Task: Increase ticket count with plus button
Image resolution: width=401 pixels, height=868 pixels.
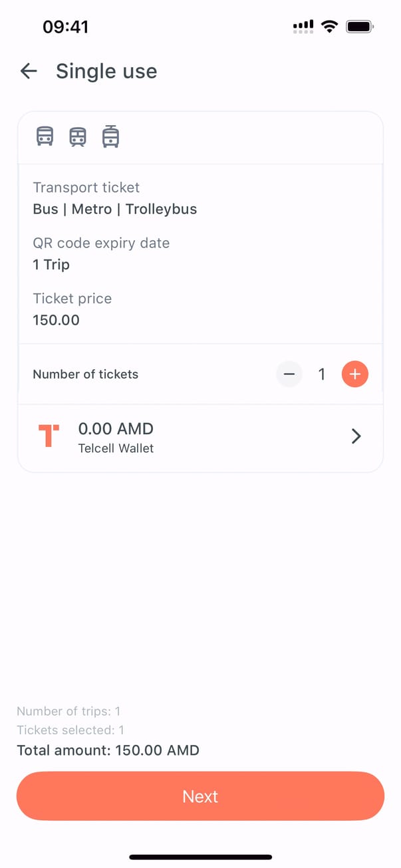Action: pyautogui.click(x=355, y=374)
